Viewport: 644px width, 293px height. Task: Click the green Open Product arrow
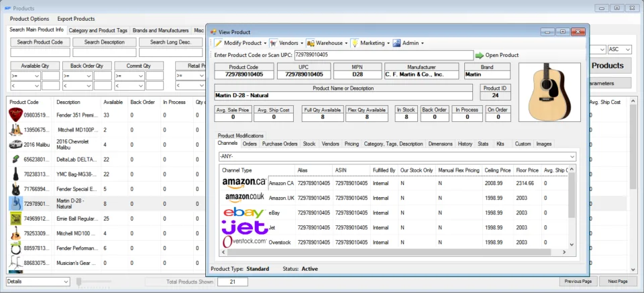pyautogui.click(x=479, y=55)
